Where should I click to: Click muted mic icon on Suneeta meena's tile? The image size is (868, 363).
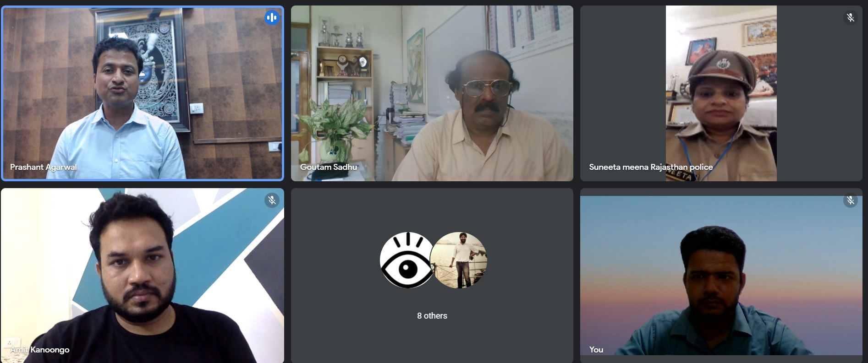850,18
